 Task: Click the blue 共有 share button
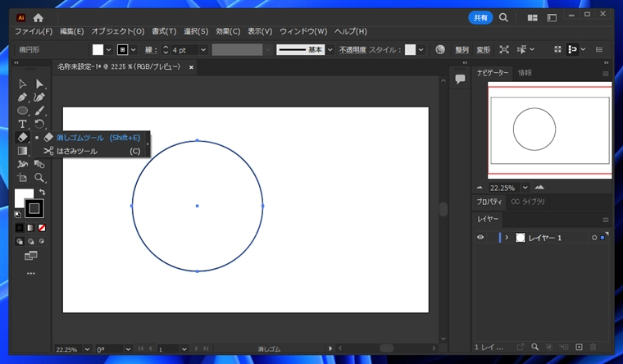coord(480,17)
